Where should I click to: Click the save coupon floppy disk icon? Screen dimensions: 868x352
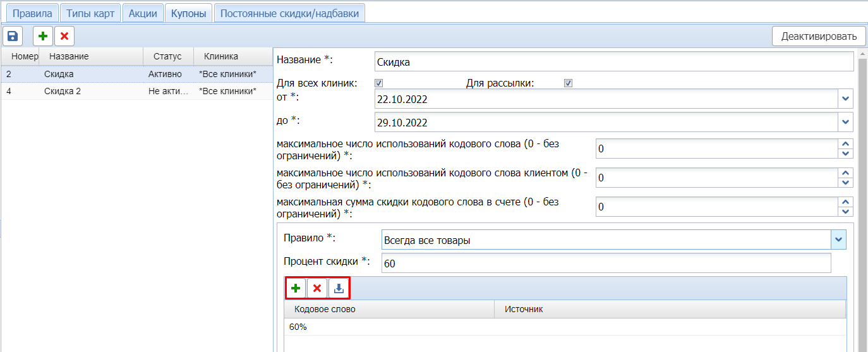pos(13,36)
